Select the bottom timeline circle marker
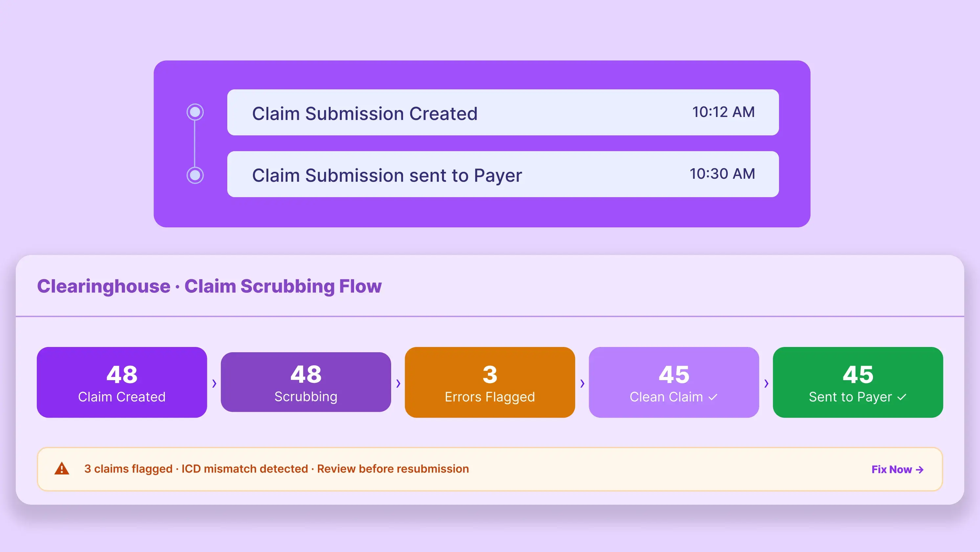 [195, 175]
